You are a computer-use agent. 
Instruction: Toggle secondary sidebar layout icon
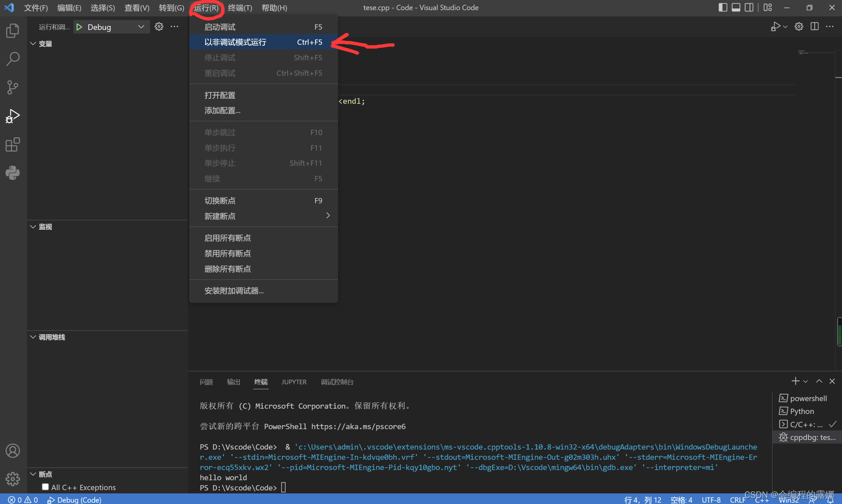749,8
